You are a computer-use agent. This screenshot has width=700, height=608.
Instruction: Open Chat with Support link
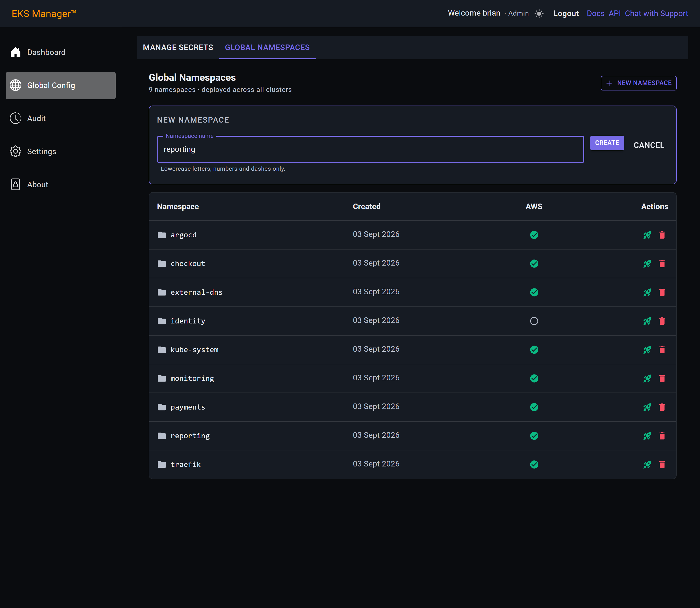pyautogui.click(x=656, y=14)
